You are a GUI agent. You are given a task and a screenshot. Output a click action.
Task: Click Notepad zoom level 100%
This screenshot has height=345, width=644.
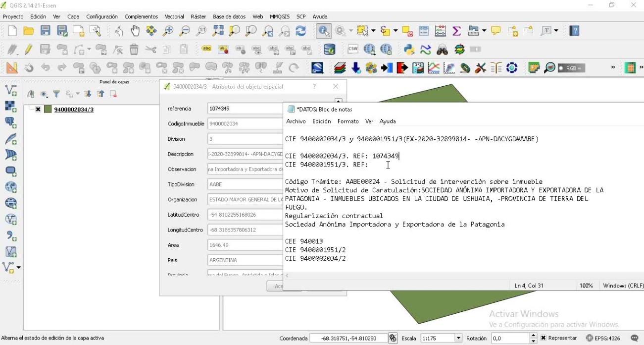(586, 286)
